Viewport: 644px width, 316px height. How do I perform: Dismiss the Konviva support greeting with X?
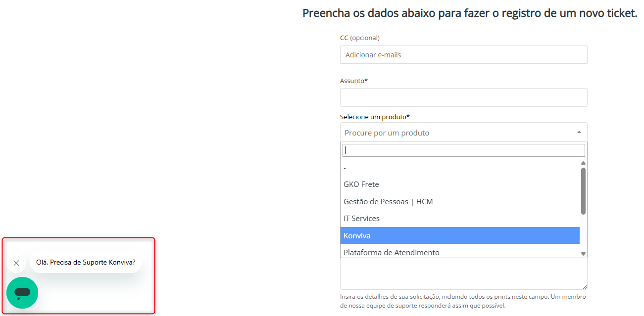(x=16, y=263)
